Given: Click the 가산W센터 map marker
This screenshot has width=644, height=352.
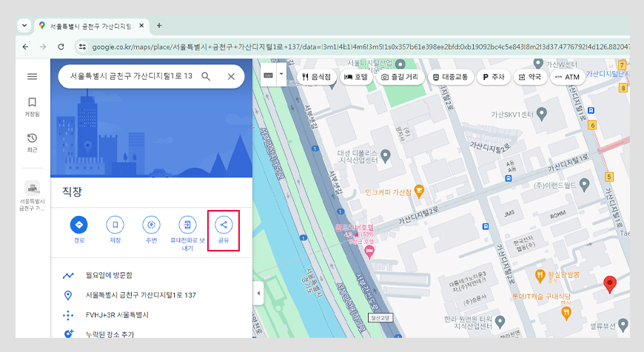Looking at the screenshot, I should pos(538,63).
